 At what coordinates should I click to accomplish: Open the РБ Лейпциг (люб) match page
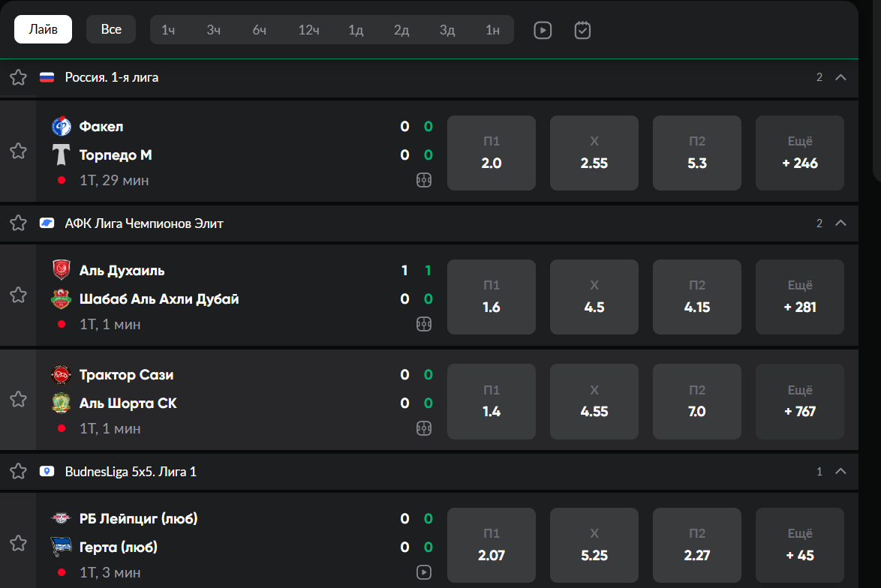pyautogui.click(x=139, y=519)
